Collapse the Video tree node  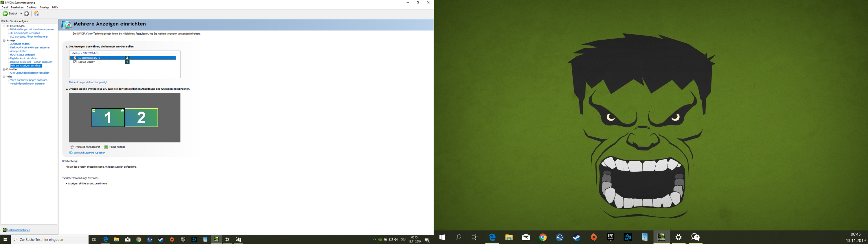[x=4, y=77]
